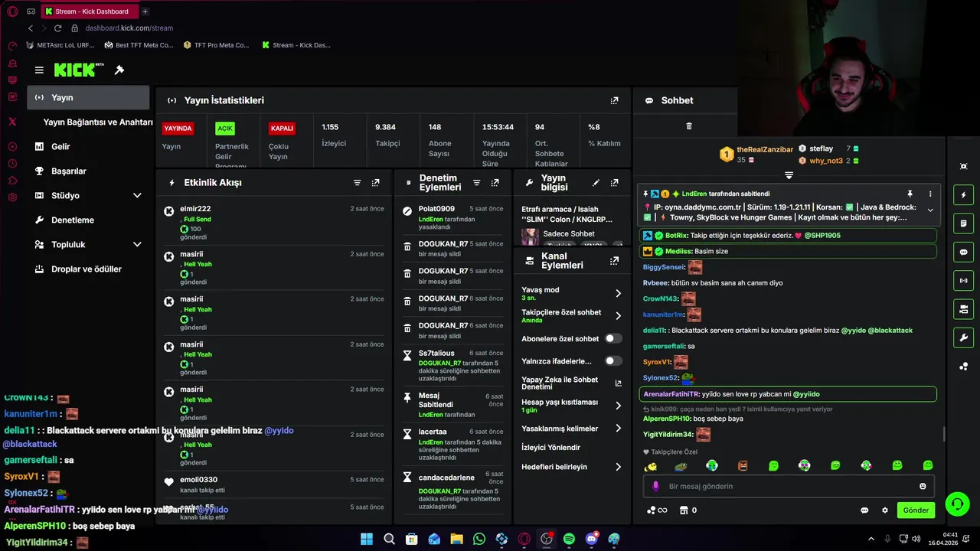Screen dimensions: 980x551
Task: Click the lightning widget in right sidebar
Action: (963, 195)
